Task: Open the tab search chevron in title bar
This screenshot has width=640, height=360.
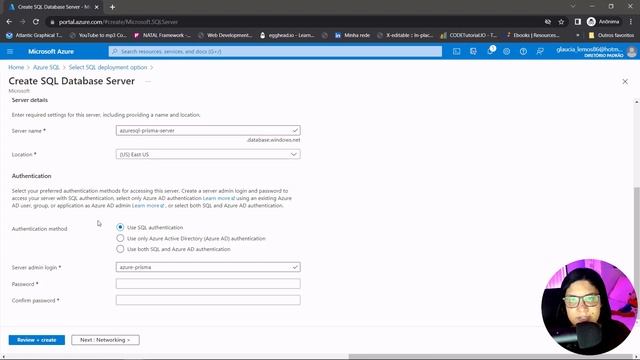Action: [x=573, y=6]
